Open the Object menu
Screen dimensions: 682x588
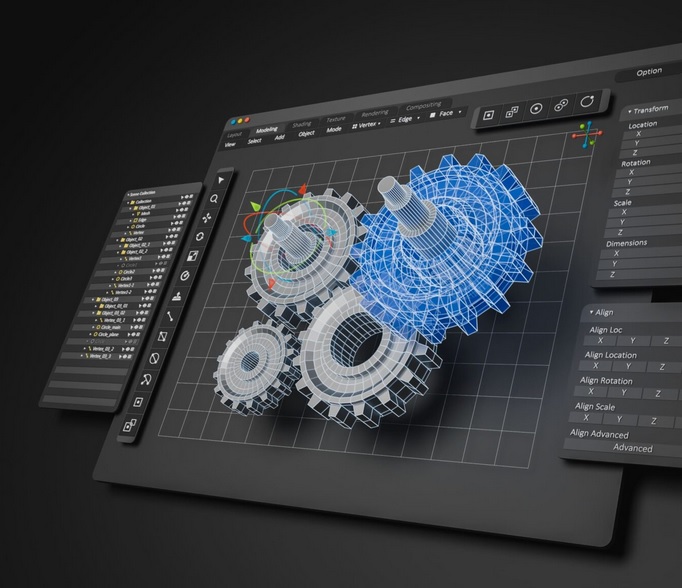pyautogui.click(x=306, y=133)
